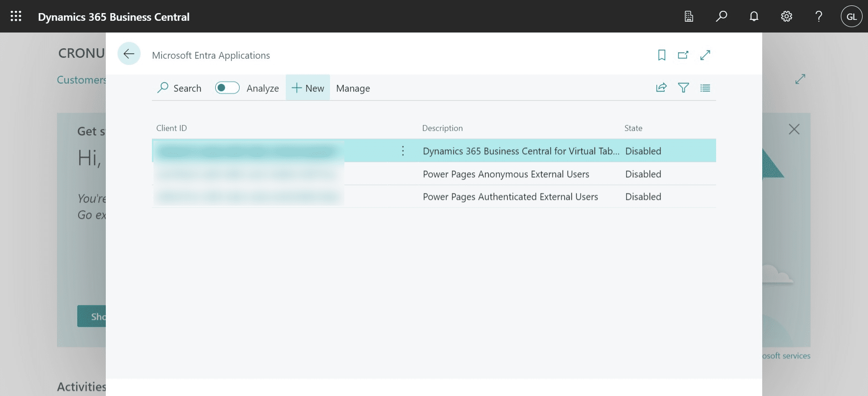Image resolution: width=868 pixels, height=396 pixels.
Task: Expand the page with the diagonal arrows icon
Action: click(705, 55)
